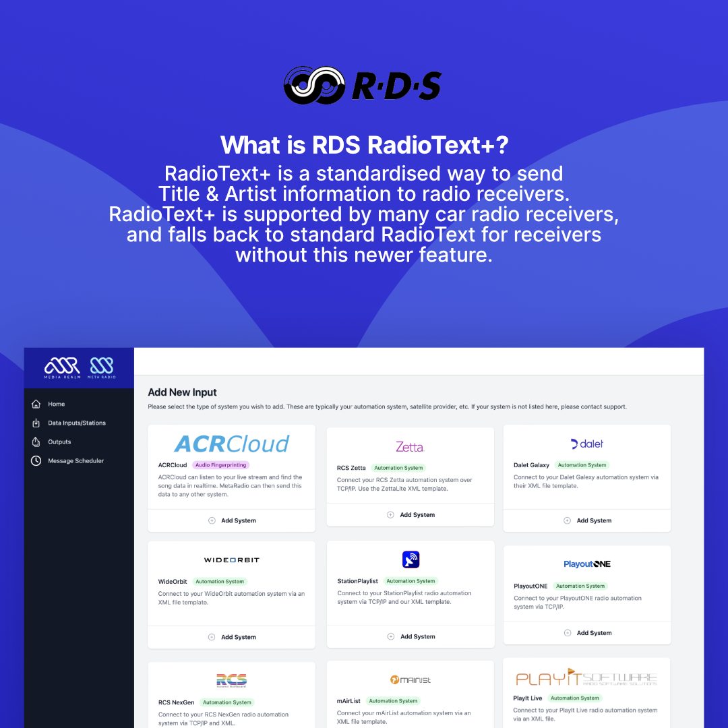Click the ACRCloud description text
This screenshot has width=728, height=728.
231,485
